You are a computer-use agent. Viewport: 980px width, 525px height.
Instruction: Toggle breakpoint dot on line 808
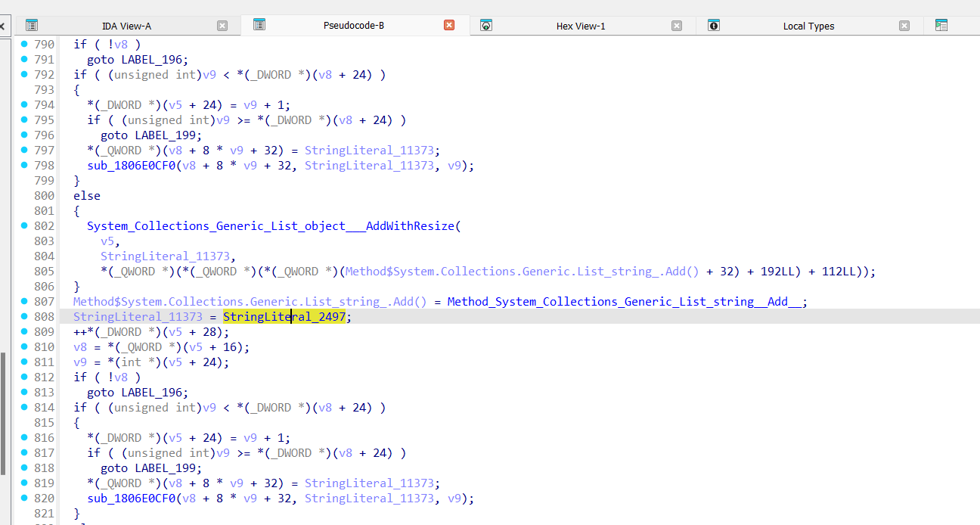(x=24, y=316)
